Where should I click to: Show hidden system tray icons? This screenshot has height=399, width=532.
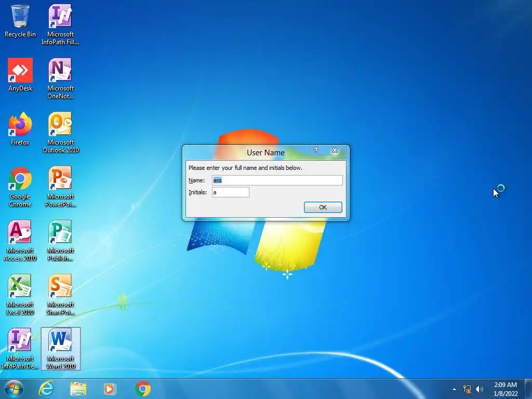(454, 389)
